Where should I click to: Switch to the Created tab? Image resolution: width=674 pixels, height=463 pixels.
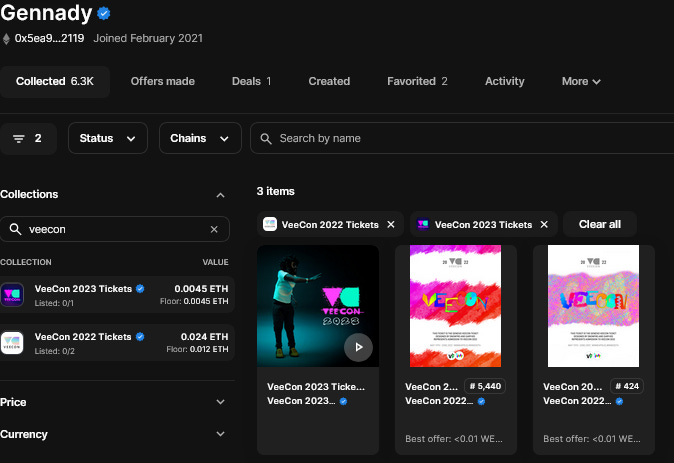tap(329, 81)
